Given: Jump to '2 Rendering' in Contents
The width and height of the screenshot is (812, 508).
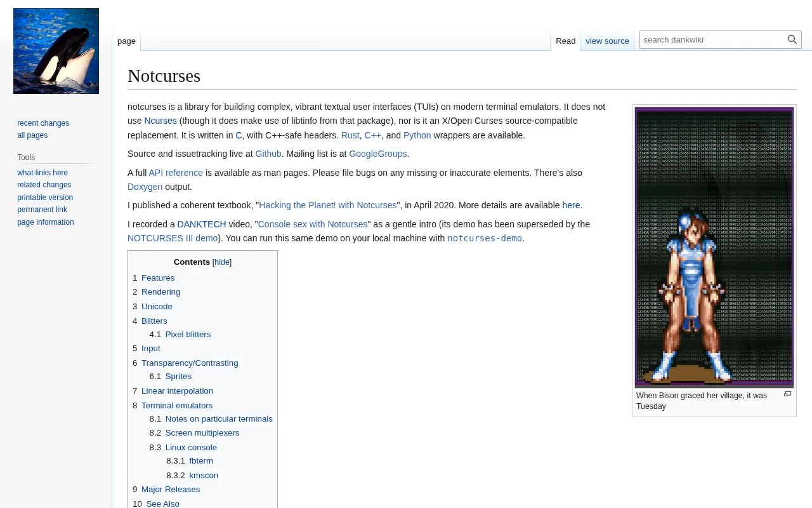Looking at the screenshot, I should tap(156, 292).
